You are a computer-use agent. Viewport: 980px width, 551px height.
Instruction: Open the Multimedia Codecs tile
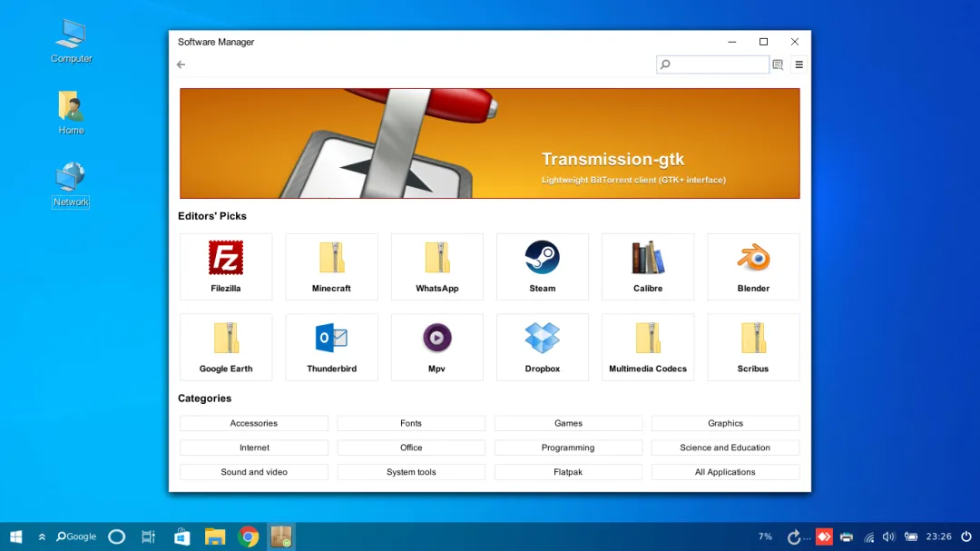[x=648, y=347]
